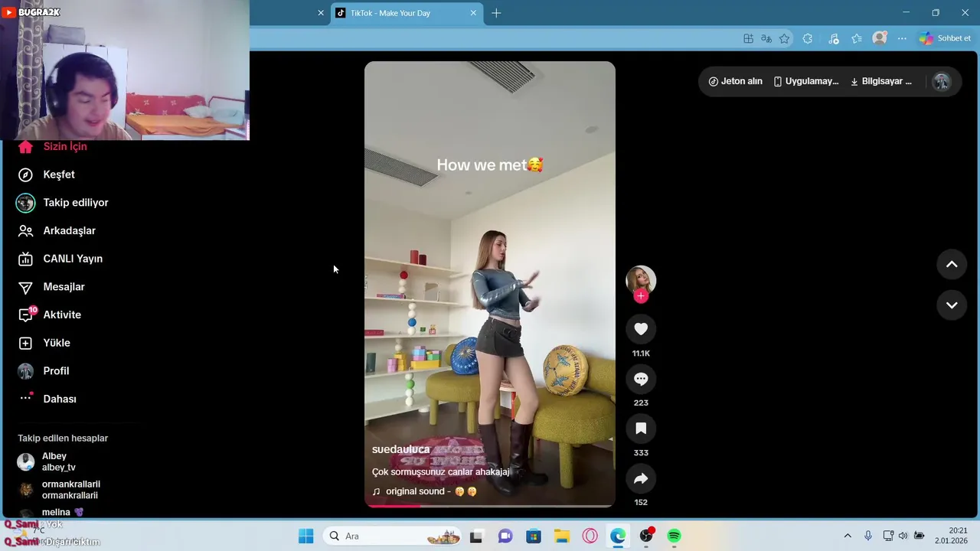Click Bilgisayar... download desktop app button
Image resolution: width=980 pixels, height=551 pixels.
[x=880, y=81]
